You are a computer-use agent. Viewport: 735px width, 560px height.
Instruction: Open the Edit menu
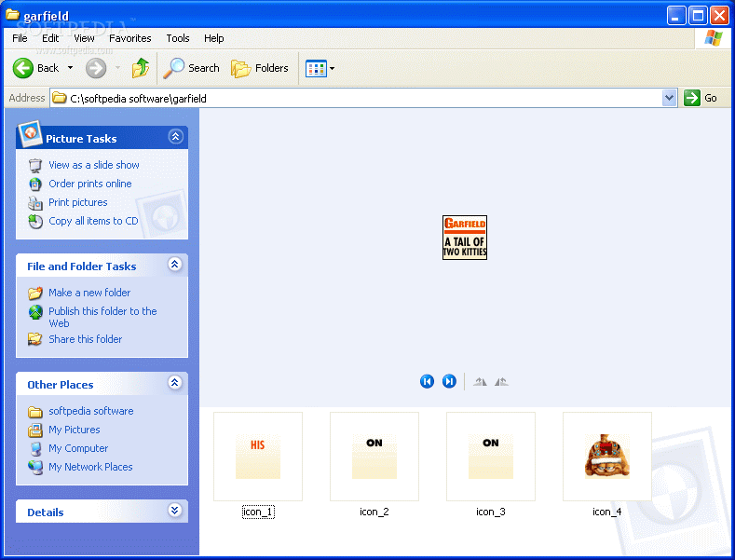coord(50,38)
